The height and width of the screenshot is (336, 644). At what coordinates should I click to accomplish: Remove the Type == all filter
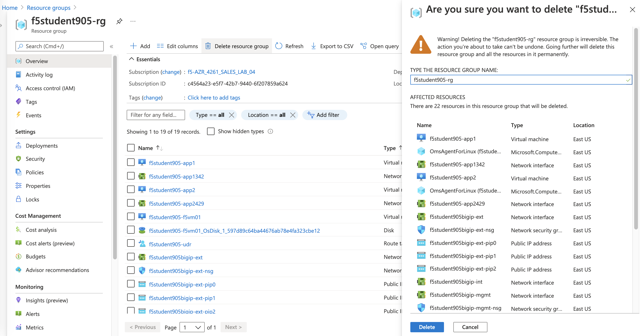click(x=232, y=115)
